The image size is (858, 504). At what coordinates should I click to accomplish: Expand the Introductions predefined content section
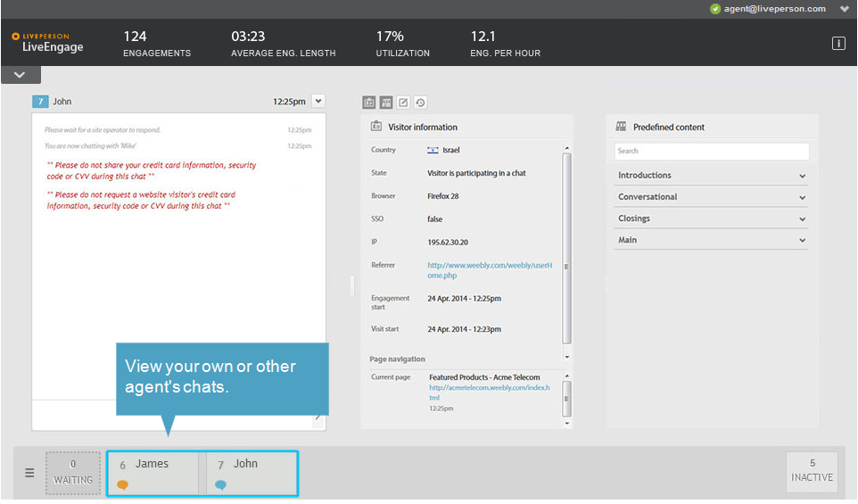pos(711,176)
